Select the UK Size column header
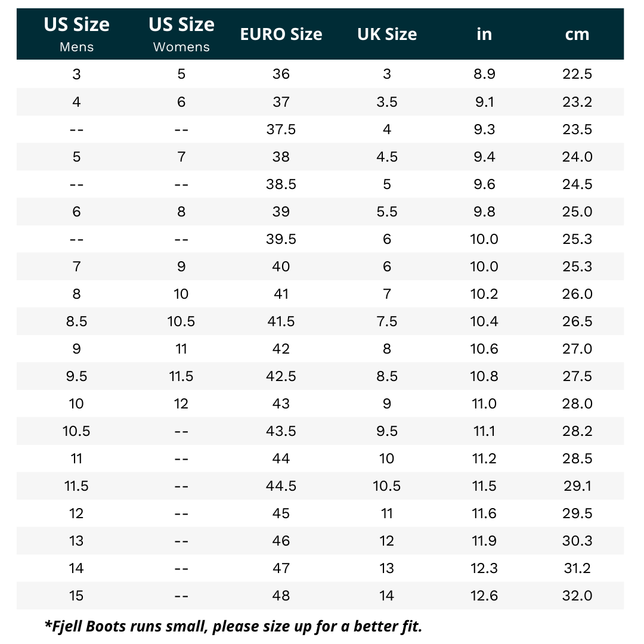644x644 pixels. tap(387, 35)
